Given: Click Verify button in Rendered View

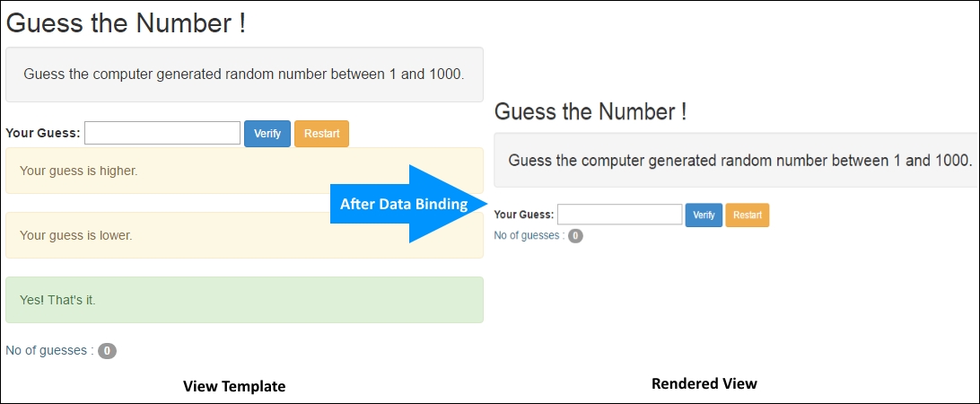Looking at the screenshot, I should tap(704, 215).
